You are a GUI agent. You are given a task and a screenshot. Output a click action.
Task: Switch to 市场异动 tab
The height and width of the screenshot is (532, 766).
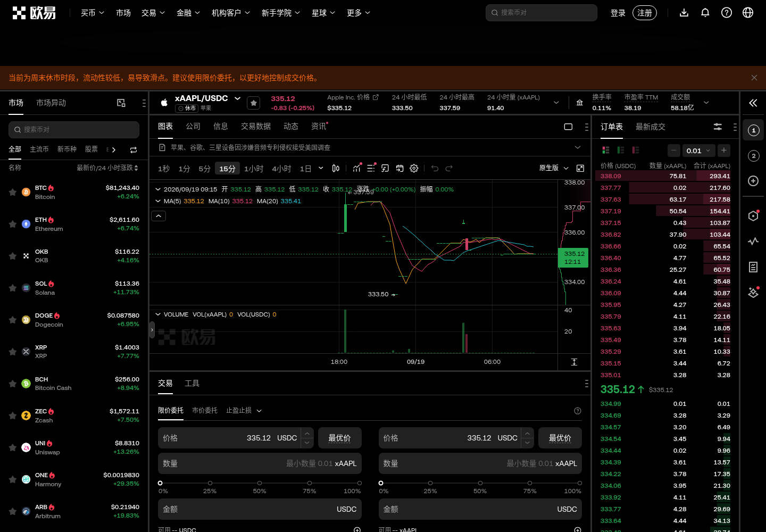click(x=51, y=103)
